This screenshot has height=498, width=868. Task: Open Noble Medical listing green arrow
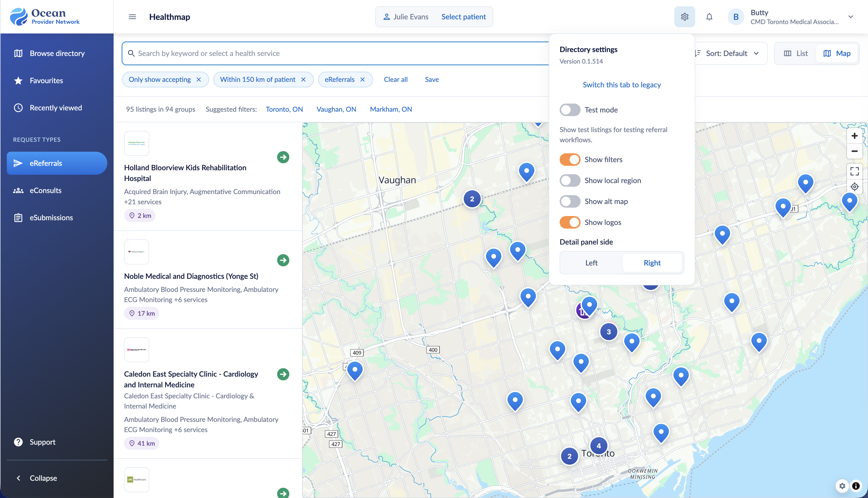pos(283,260)
